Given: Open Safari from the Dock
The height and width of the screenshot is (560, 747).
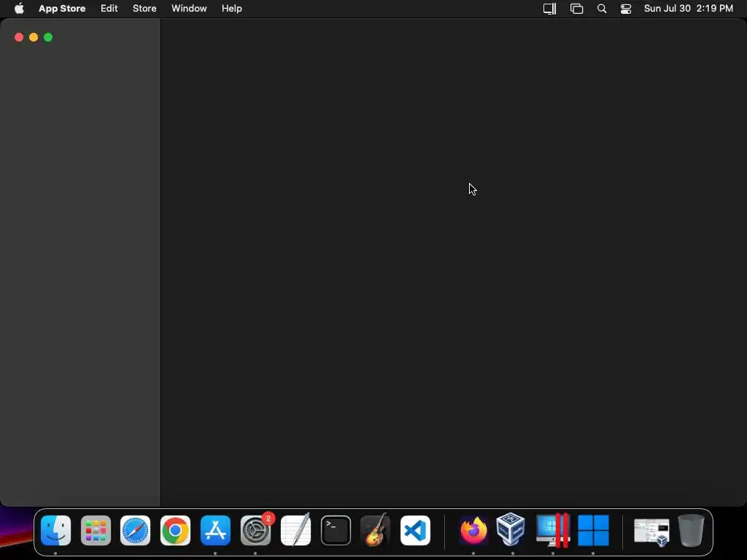Looking at the screenshot, I should [135, 531].
